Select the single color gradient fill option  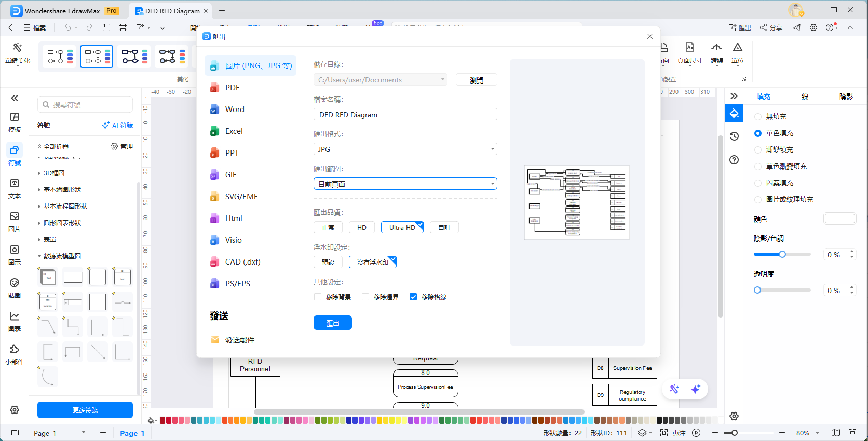click(x=758, y=167)
